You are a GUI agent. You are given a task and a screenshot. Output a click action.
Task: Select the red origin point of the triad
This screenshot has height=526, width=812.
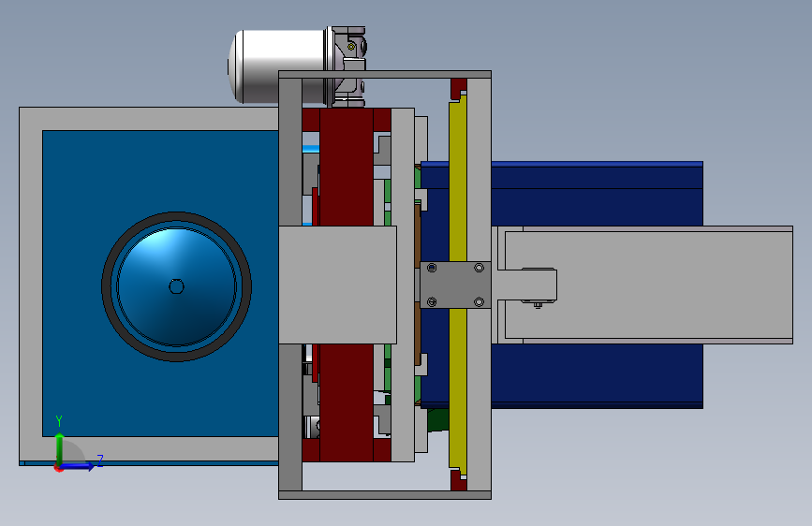(x=59, y=467)
